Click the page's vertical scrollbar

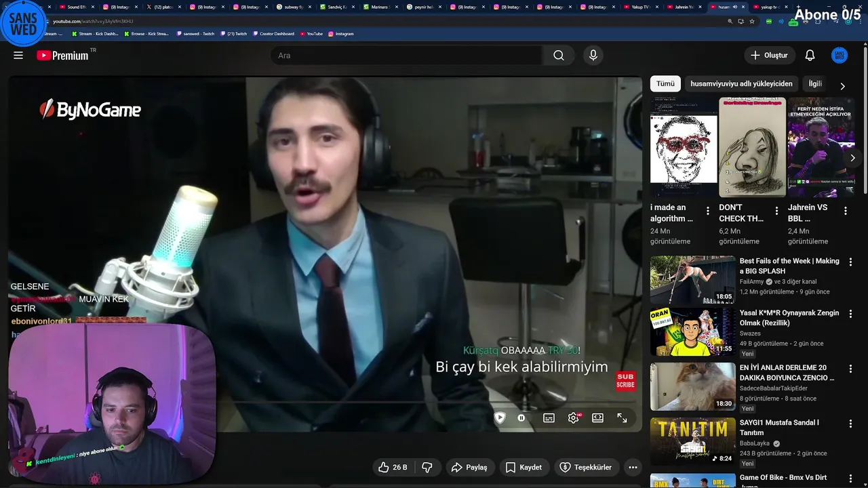[x=865, y=122]
